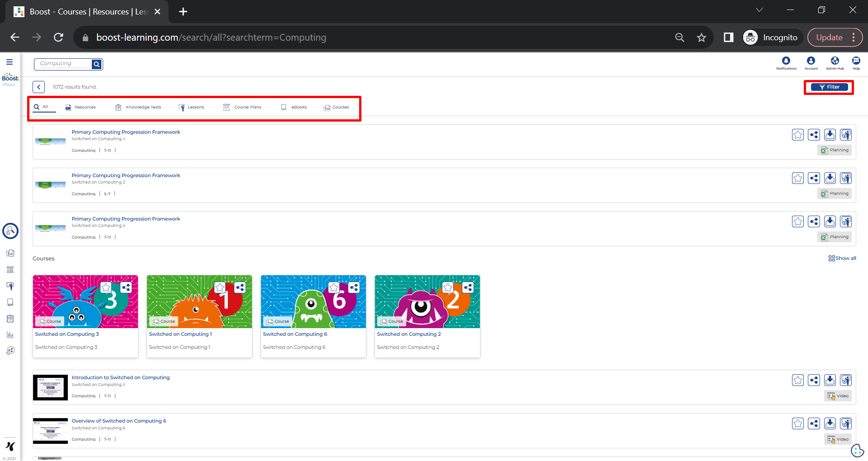The image size is (868, 461).
Task: Favourite the Switched on Computing 3 course
Action: pyautogui.click(x=106, y=287)
